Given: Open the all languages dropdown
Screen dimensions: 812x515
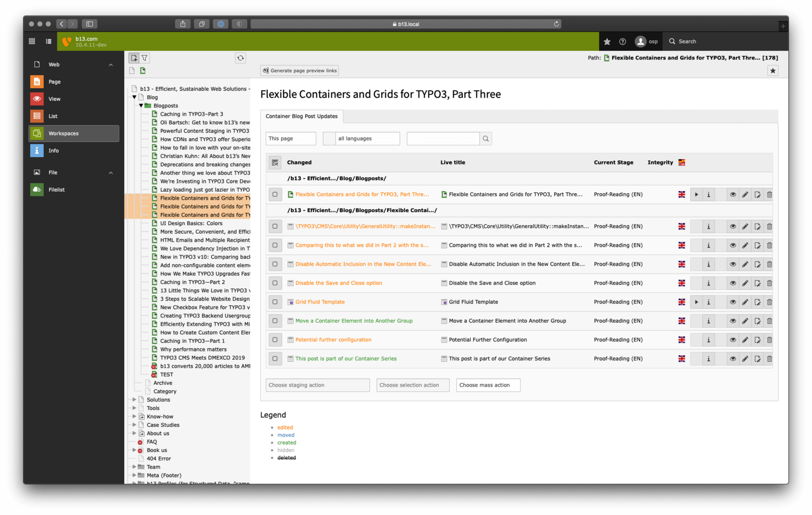Looking at the screenshot, I should 361,138.
